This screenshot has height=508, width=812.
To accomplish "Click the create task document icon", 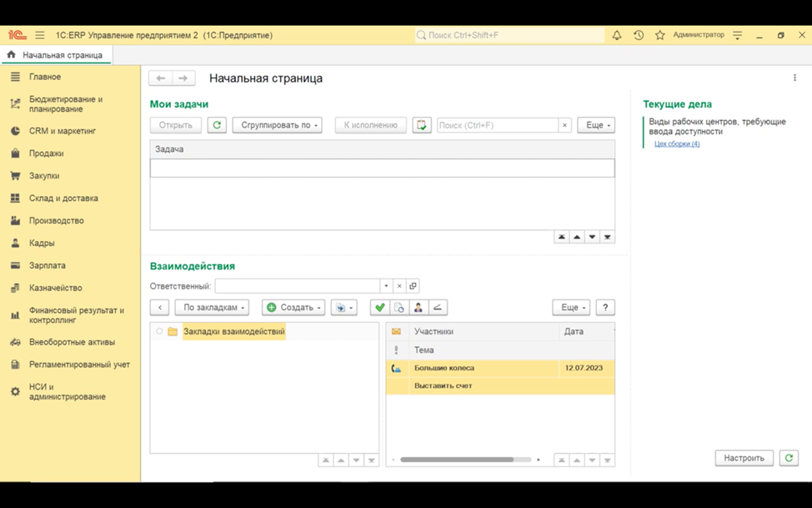I will click(422, 125).
